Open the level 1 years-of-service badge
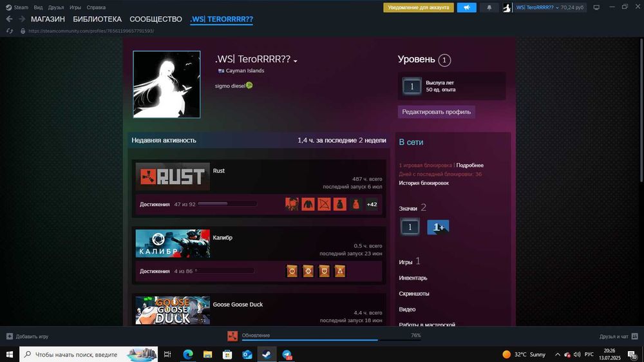The image size is (644, 362). pyautogui.click(x=410, y=227)
